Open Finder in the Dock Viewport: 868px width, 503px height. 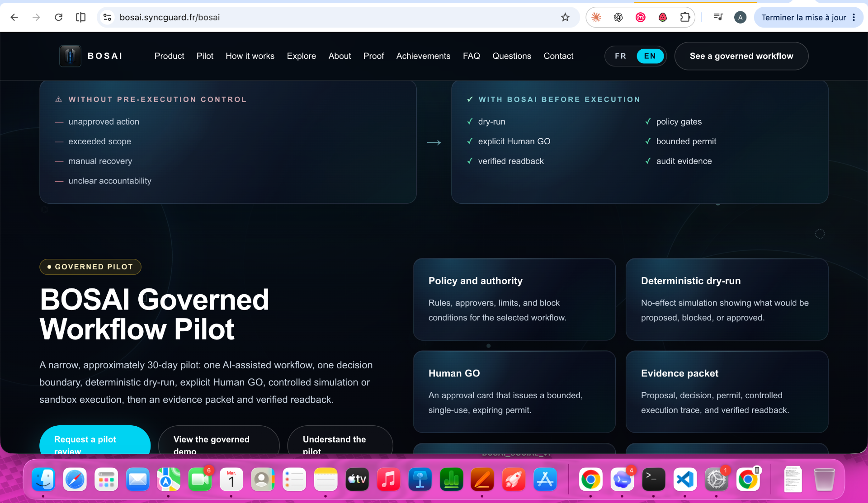(x=43, y=479)
